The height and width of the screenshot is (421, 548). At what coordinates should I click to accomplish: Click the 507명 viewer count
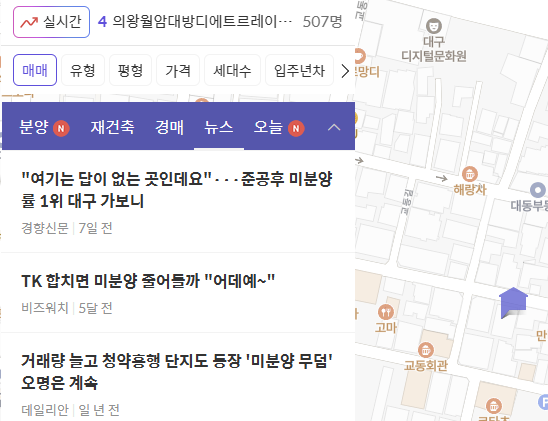pos(322,22)
